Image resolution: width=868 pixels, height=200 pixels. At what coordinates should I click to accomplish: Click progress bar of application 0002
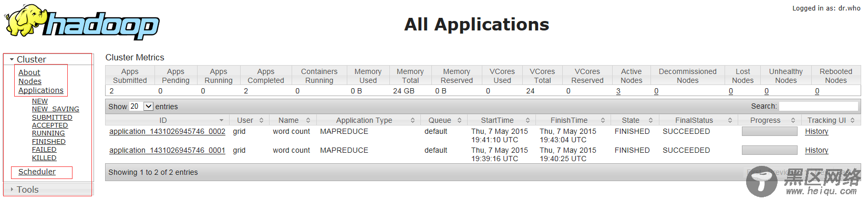[x=769, y=131]
